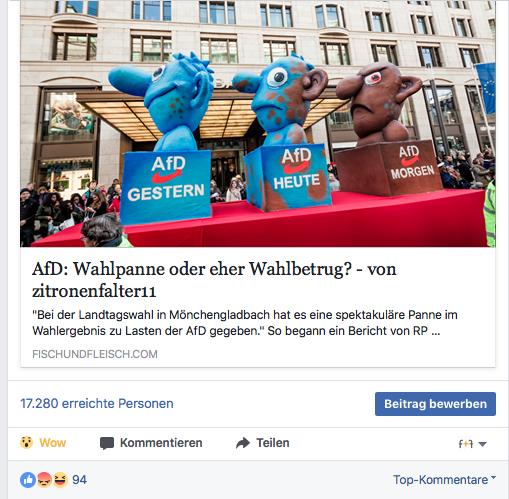Click the Kommentieren button

tap(151, 443)
